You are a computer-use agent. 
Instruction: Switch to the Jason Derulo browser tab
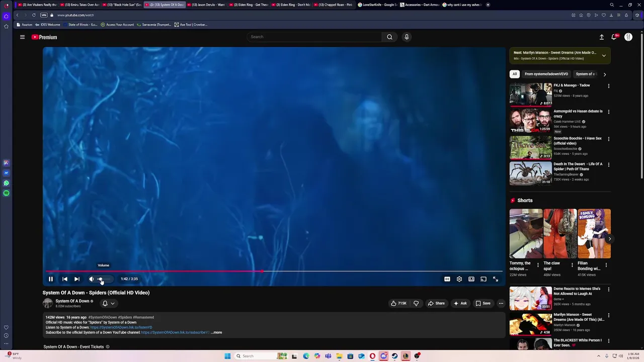coord(207,5)
